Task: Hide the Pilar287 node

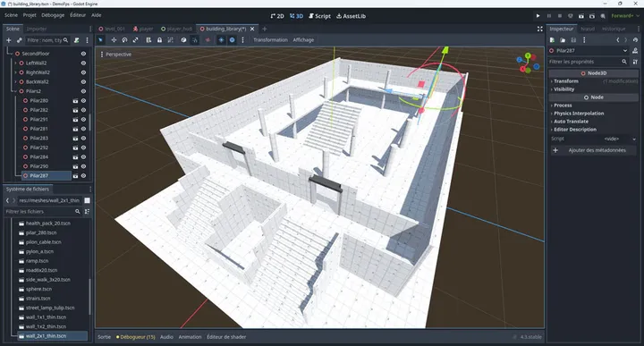Action: coord(83,175)
